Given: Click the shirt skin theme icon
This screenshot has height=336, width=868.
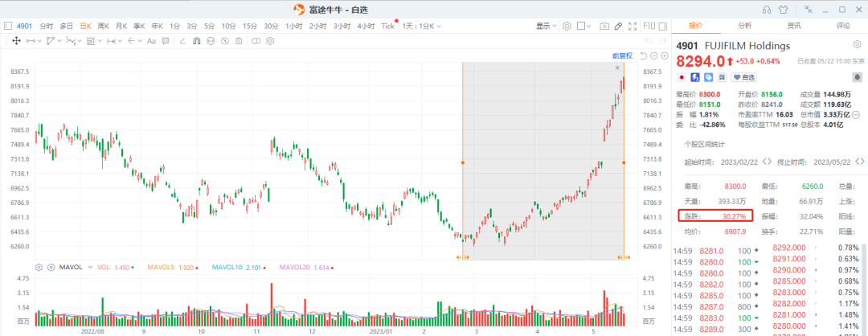Looking at the screenshot, I should coord(783,10).
